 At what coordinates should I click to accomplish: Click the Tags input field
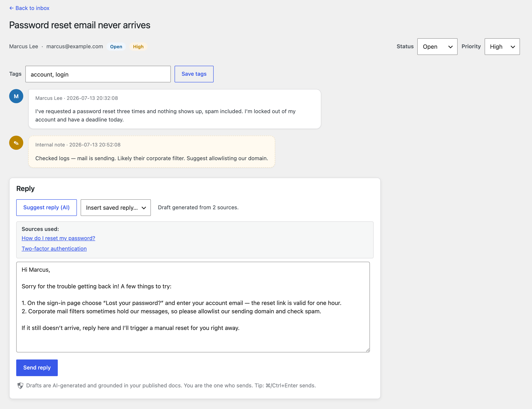point(98,74)
